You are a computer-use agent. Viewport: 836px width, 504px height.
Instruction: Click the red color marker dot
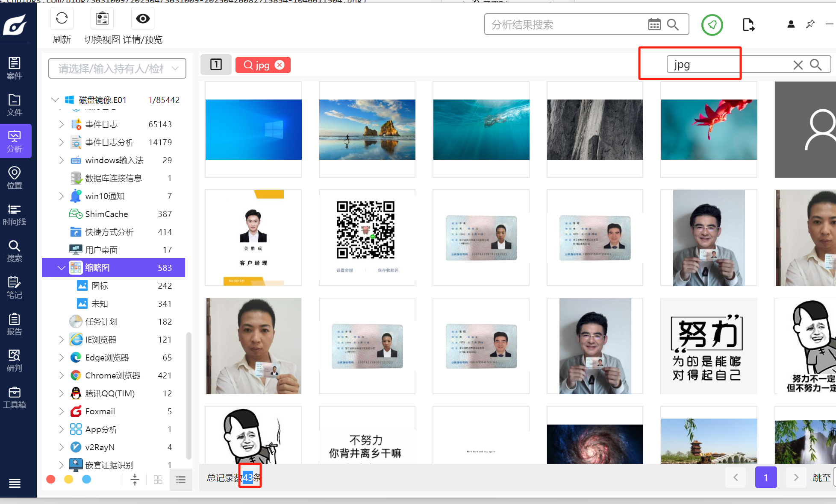51,479
